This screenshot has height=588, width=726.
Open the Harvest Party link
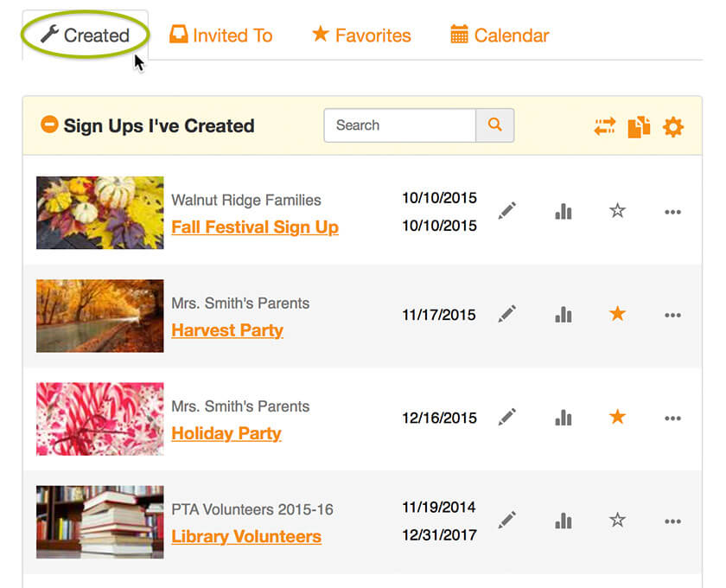(227, 330)
